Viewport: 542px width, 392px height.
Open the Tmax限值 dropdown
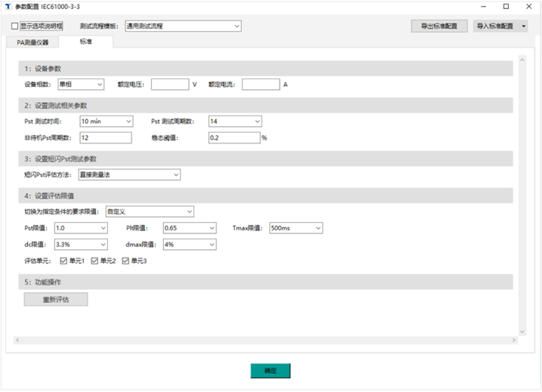tap(296, 228)
